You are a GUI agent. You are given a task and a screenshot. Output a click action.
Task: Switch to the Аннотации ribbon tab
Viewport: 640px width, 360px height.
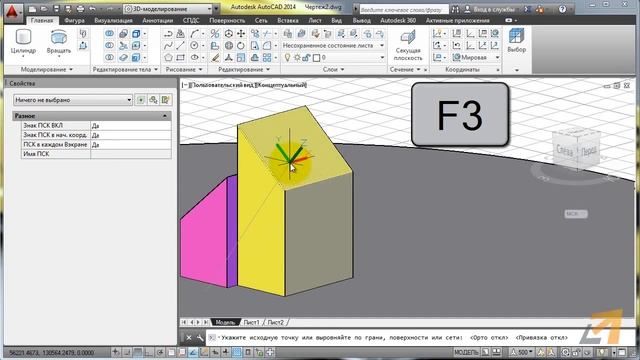[158, 20]
